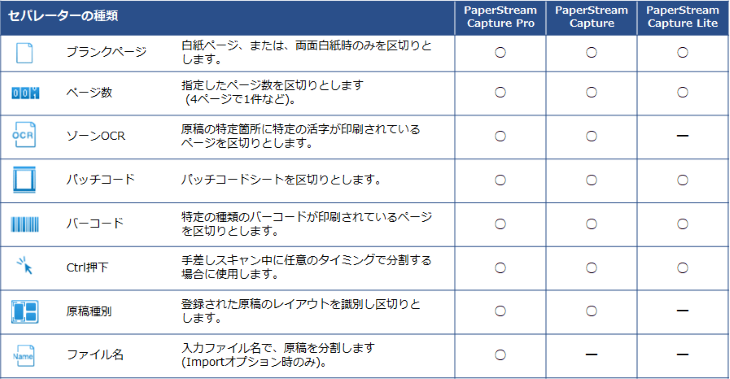730x379 pixels.
Task: Click Zone OCR circle under PaperStream Capture
Action: [x=591, y=136]
